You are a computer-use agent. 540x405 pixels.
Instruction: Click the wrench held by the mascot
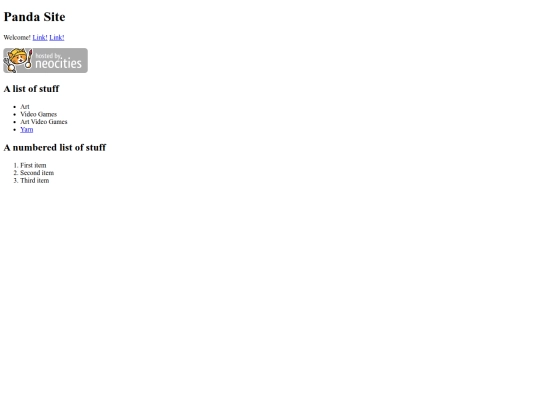coord(9,65)
